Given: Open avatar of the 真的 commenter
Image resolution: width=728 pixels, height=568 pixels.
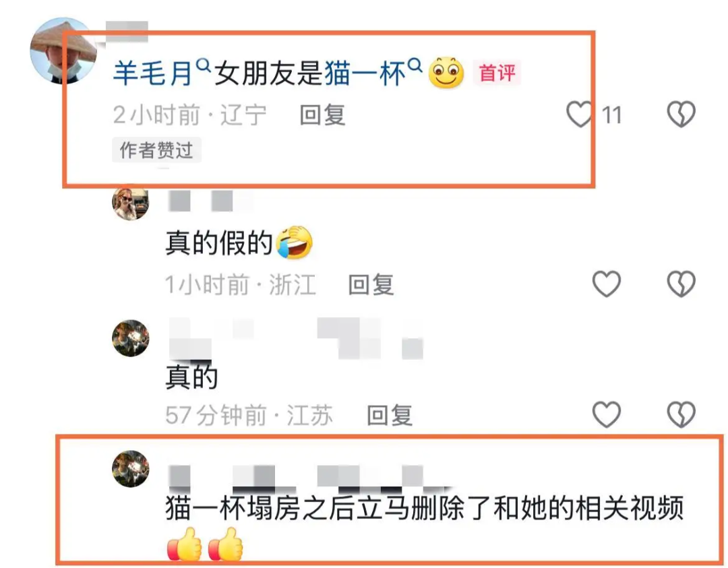Looking at the screenshot, I should pos(131,338).
